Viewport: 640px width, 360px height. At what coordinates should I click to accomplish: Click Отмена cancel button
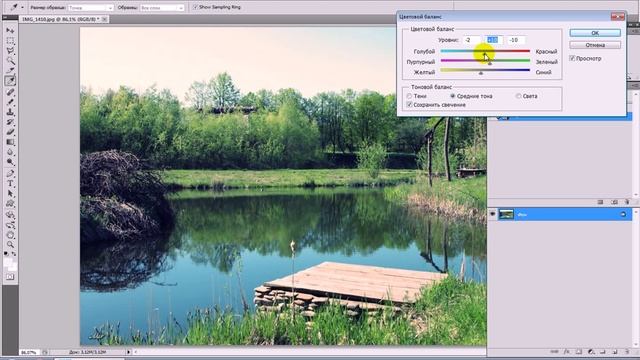click(595, 45)
